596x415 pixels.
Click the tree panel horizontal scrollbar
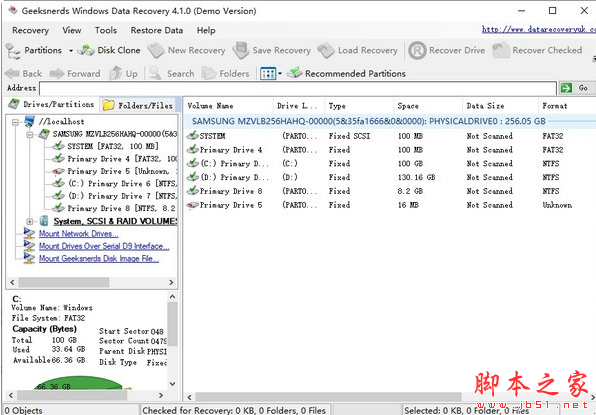(64, 282)
